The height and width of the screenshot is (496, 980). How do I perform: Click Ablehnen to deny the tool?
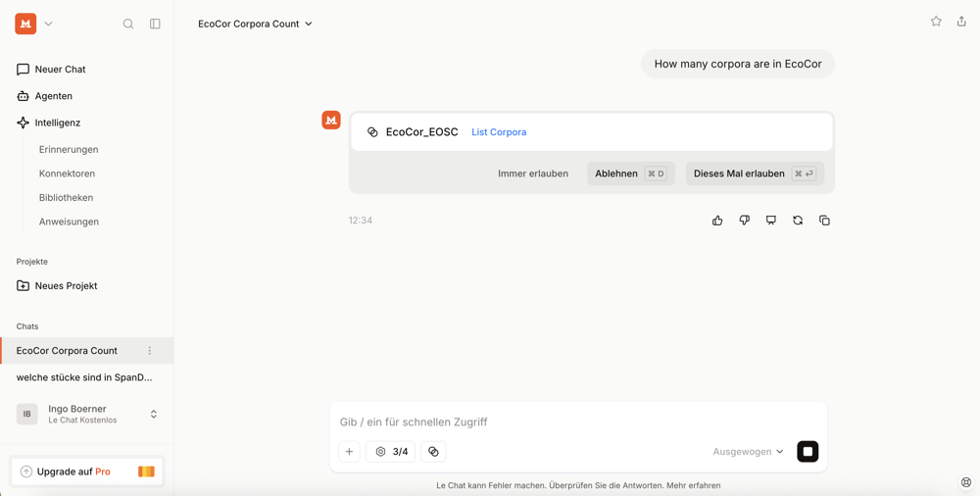(630, 174)
